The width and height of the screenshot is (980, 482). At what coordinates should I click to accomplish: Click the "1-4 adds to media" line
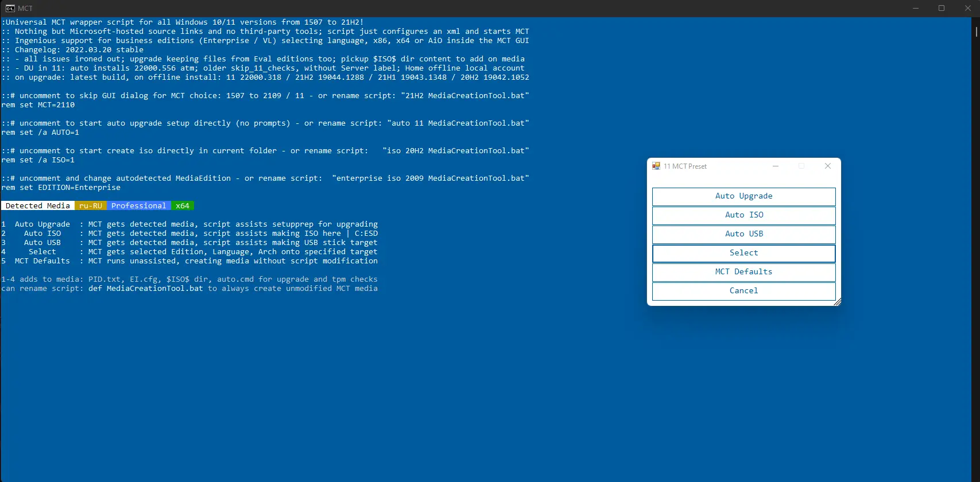tap(189, 279)
